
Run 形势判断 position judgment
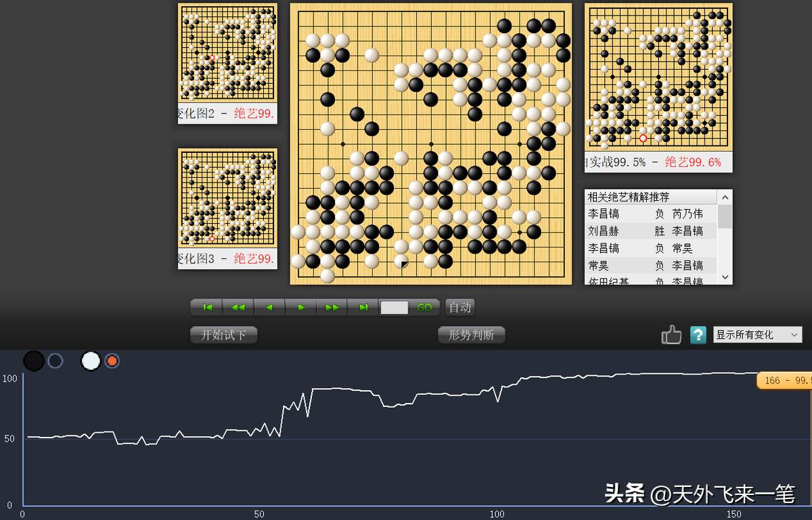471,334
